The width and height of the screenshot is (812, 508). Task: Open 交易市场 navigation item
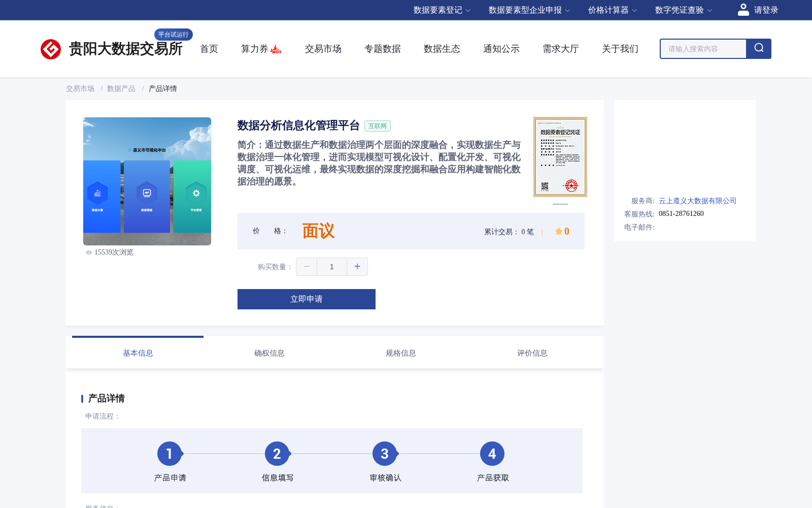pyautogui.click(x=323, y=49)
